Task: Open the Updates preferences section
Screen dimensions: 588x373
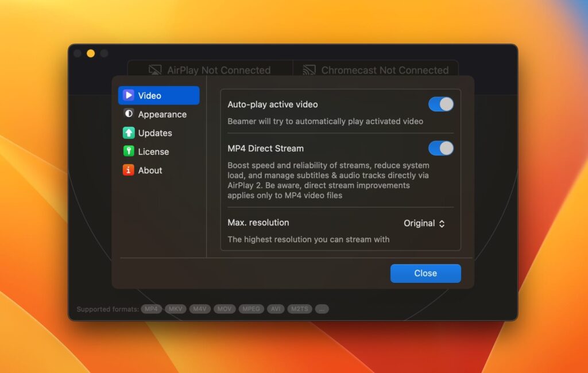Action: click(x=156, y=133)
